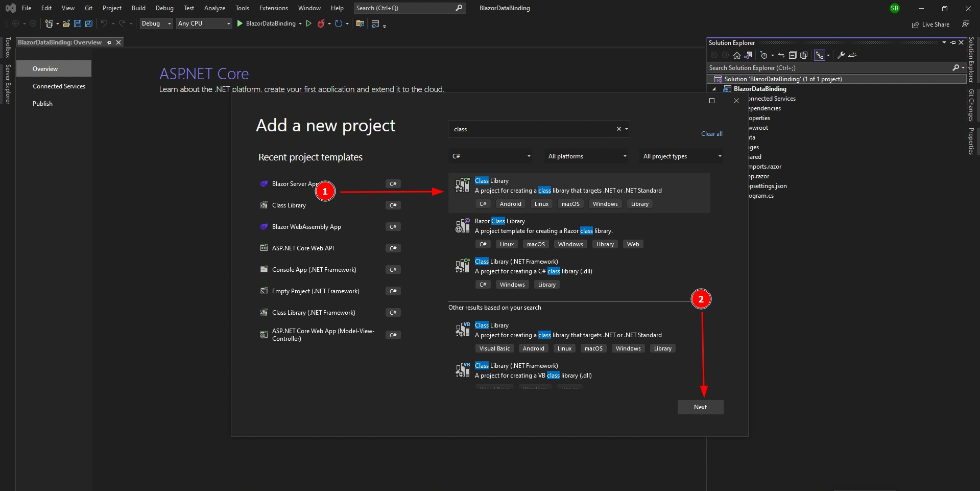Open the Git Changes side tab

(971, 105)
